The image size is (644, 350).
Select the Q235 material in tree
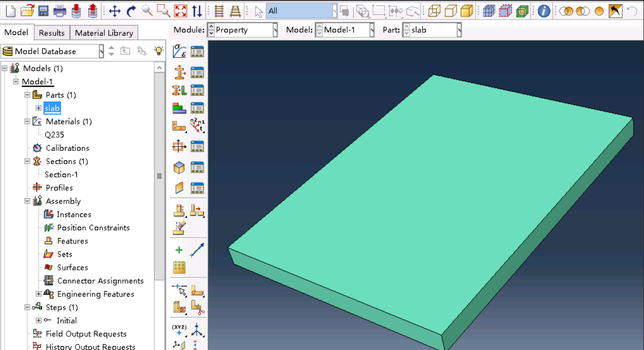coord(55,135)
